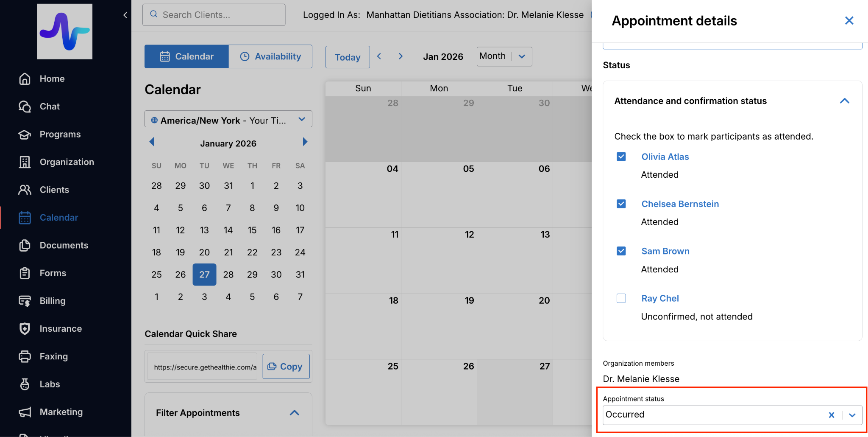Open Home from the sidebar
868x437 pixels.
(x=52, y=79)
